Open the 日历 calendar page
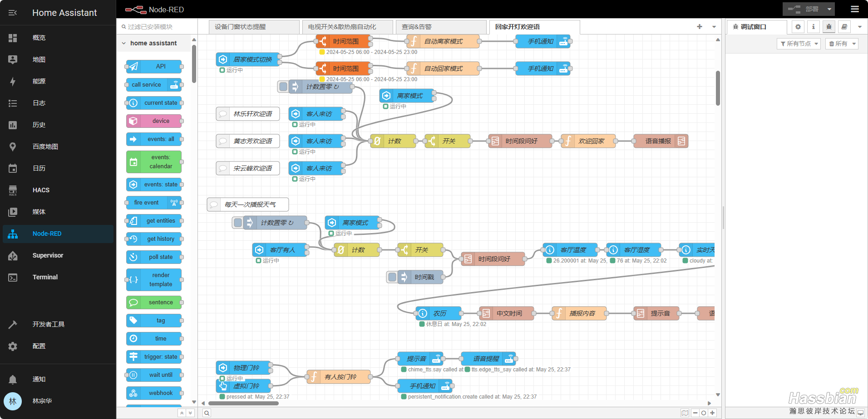Viewport: 868px width, 419px height. click(x=58, y=168)
